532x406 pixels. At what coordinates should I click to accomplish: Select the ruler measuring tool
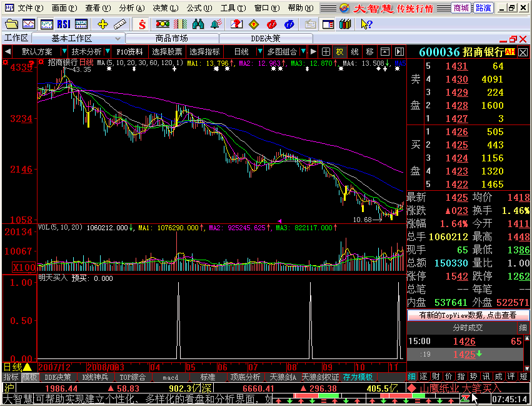tap(120, 24)
